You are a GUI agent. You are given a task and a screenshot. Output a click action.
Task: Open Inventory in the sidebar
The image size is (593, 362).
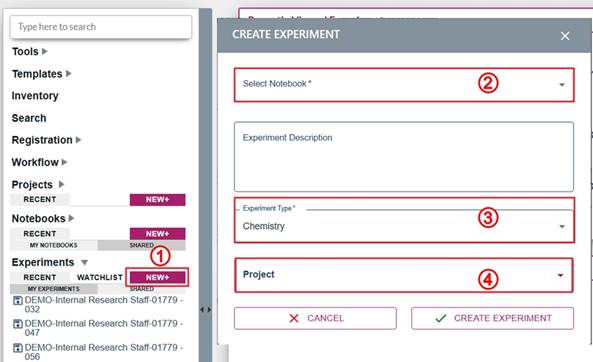click(35, 96)
